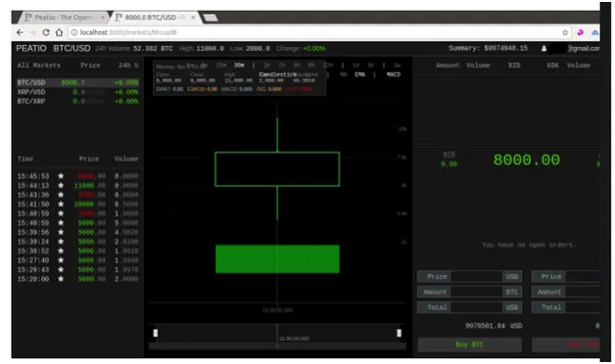Open the All Markets header tab
Screen dimensions: 615x364
point(39,66)
